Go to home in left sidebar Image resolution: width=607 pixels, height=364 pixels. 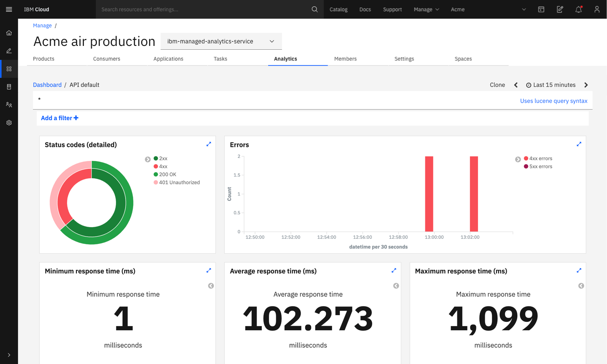pyautogui.click(x=9, y=32)
